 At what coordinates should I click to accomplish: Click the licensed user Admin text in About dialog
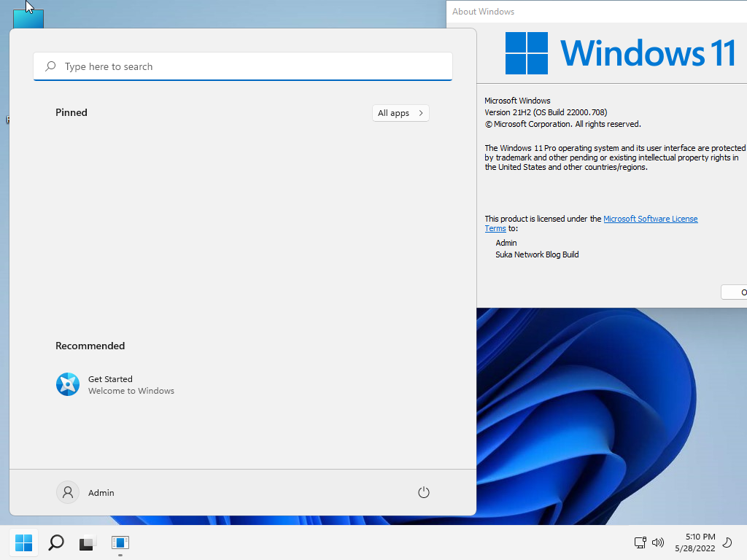[x=506, y=243]
